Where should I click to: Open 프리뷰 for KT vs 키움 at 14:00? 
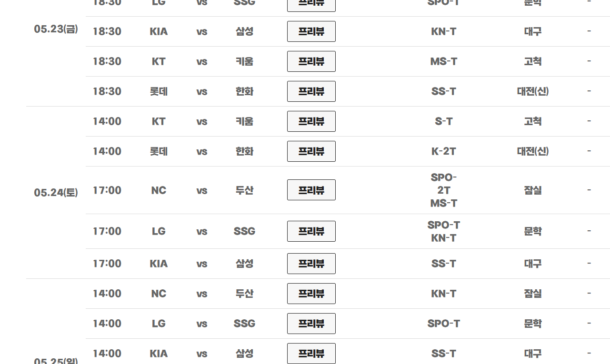click(x=311, y=121)
